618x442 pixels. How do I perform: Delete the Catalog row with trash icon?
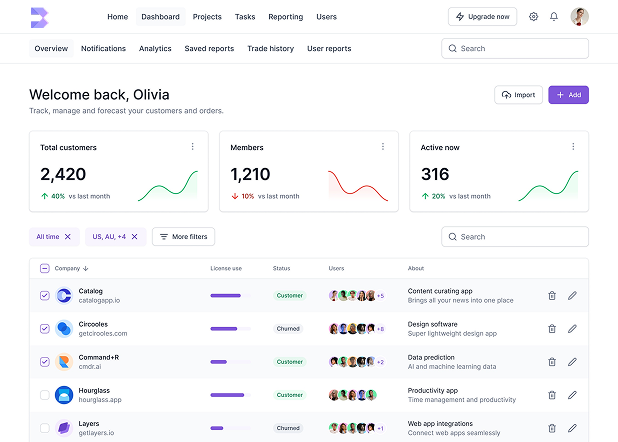point(551,295)
